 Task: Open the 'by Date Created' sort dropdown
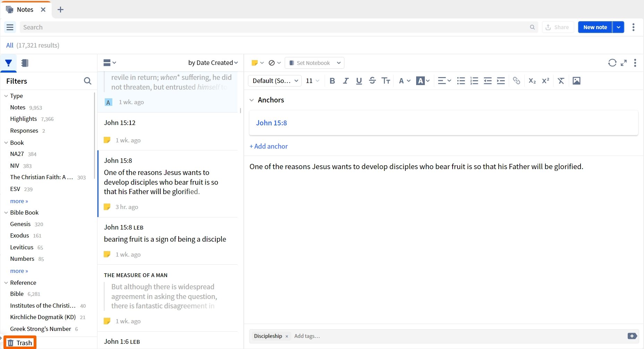point(213,63)
